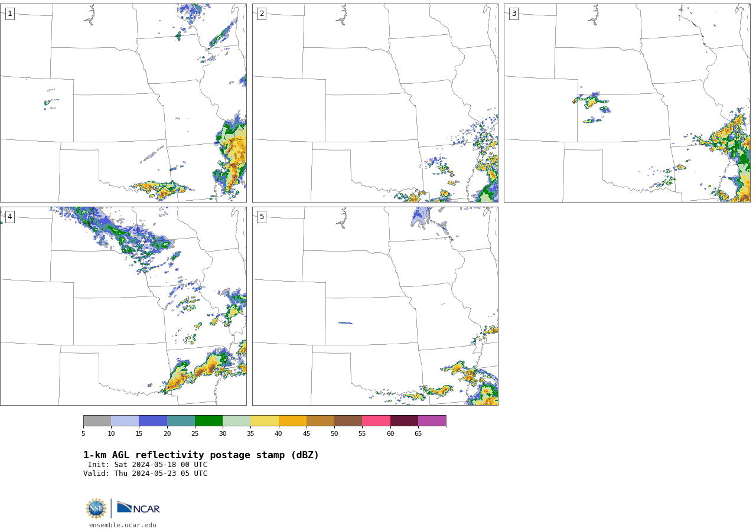Screen dimensions: 756x532
Task: Click the 'Valid: Thu 2024-05-23 05 UTC' text
Action: click(145, 474)
